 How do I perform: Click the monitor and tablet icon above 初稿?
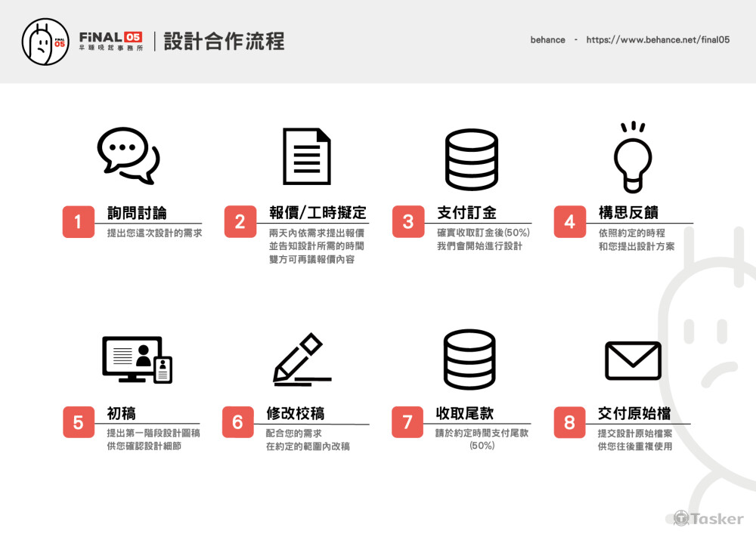[x=137, y=360]
